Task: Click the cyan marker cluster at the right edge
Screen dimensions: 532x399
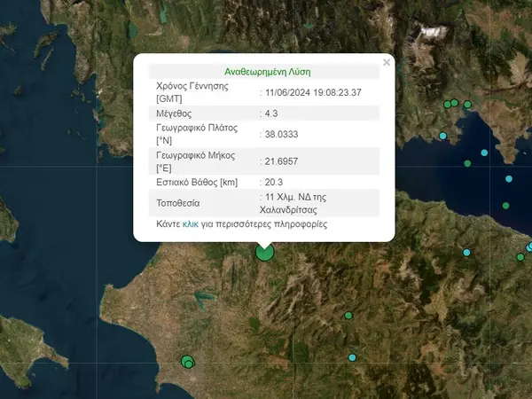Action: [529, 246]
